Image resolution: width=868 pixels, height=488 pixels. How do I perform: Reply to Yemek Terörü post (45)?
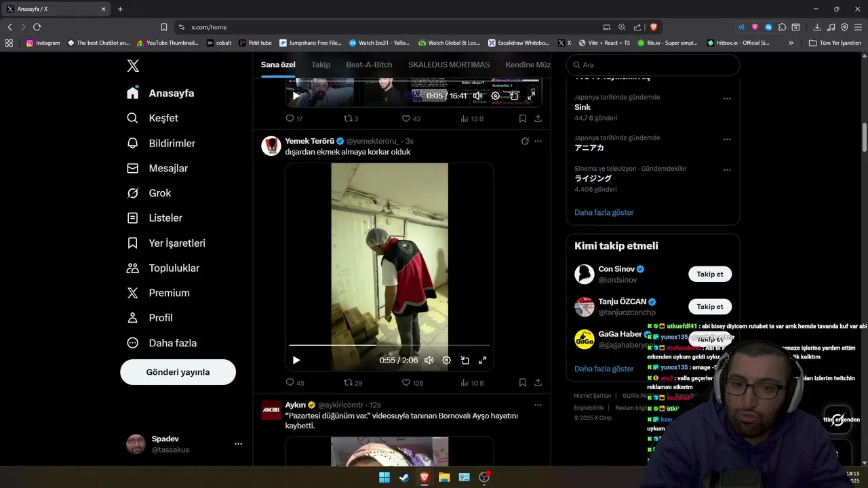coord(295,383)
